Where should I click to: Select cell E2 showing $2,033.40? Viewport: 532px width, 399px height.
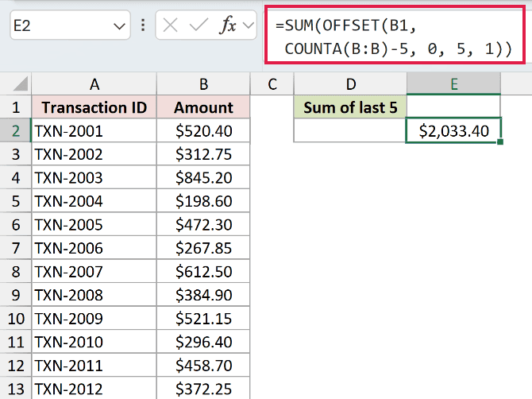(x=453, y=130)
